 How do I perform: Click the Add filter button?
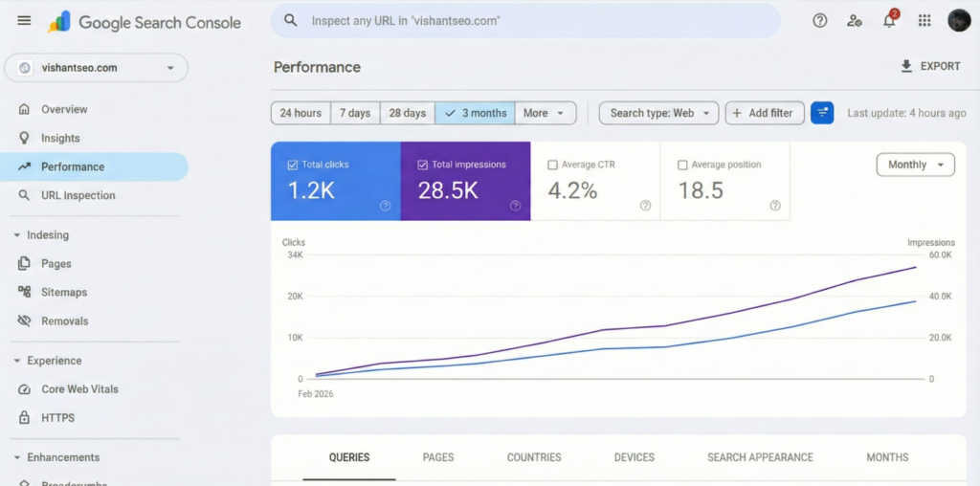(764, 113)
